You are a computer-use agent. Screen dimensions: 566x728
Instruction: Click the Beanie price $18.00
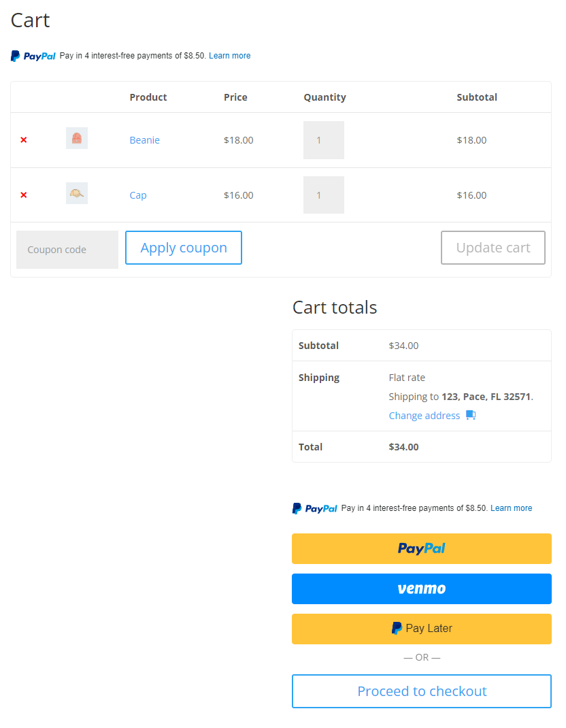point(239,140)
